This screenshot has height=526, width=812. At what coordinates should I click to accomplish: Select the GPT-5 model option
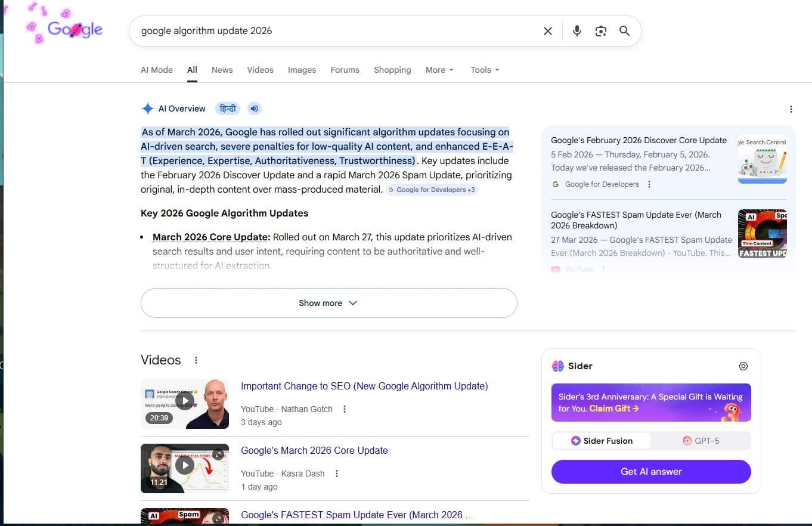click(701, 441)
